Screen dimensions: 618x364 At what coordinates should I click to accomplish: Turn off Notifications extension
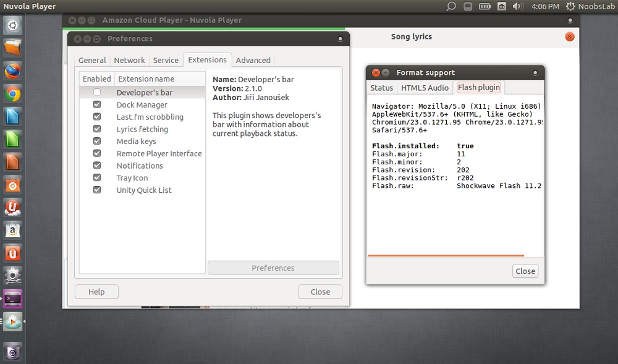97,166
